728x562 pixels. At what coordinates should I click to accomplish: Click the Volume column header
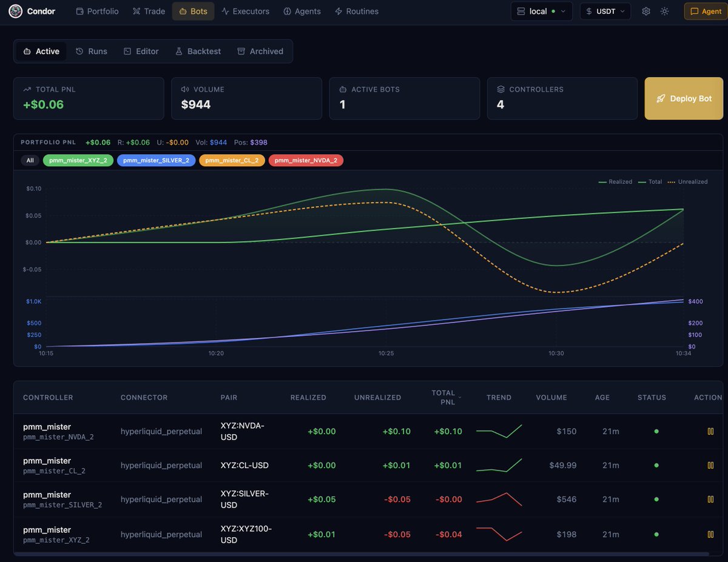[551, 398]
